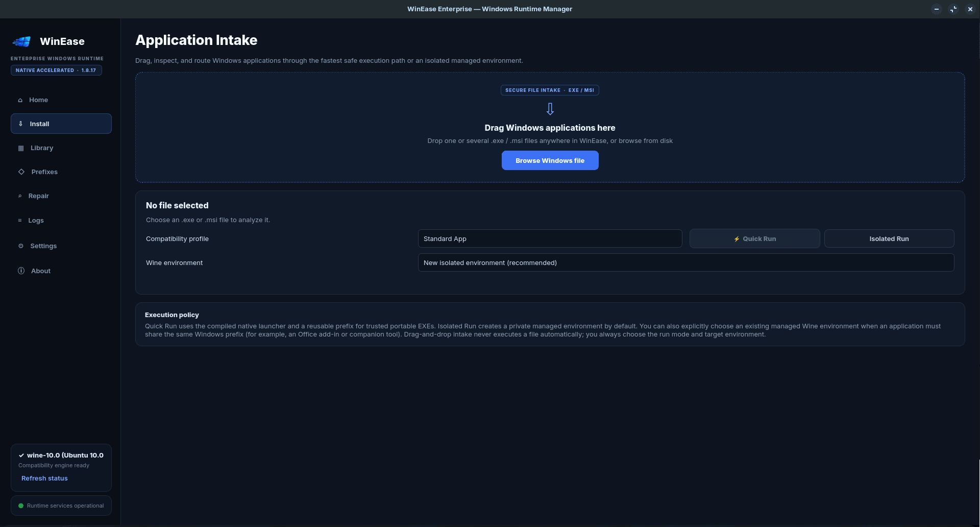Viewport: 980px width, 527px height.
Task: Click the lightning bolt on Quick Run
Action: (737, 239)
